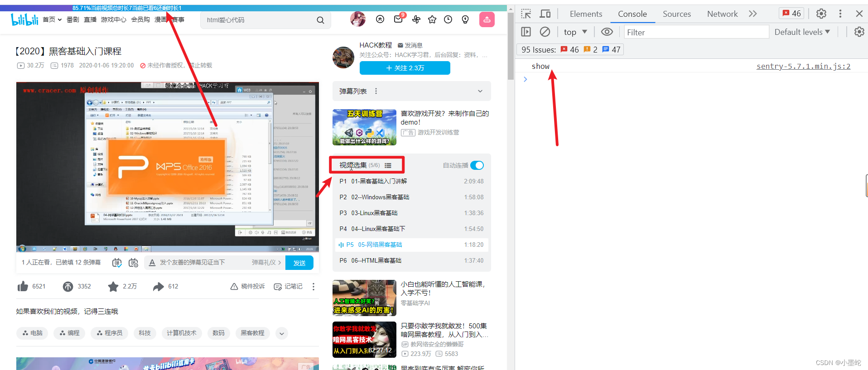The height and width of the screenshot is (370, 868).
Task: Open the Default levels dropdown
Action: pyautogui.click(x=802, y=32)
